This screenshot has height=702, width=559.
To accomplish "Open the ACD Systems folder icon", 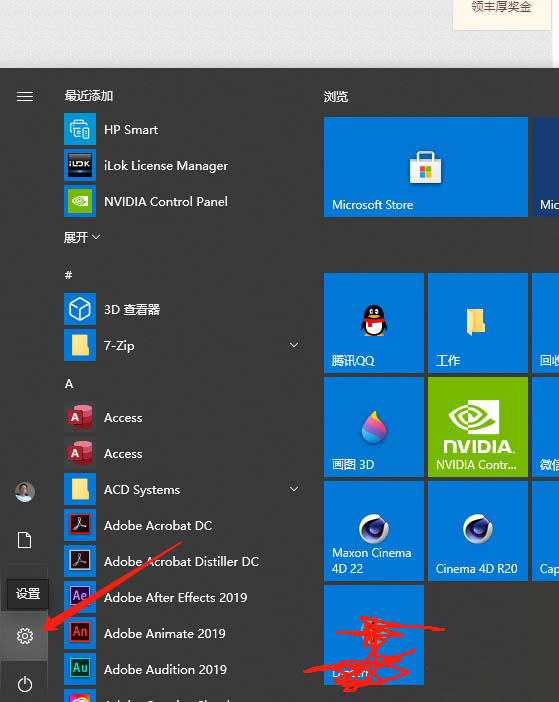I will (x=80, y=489).
